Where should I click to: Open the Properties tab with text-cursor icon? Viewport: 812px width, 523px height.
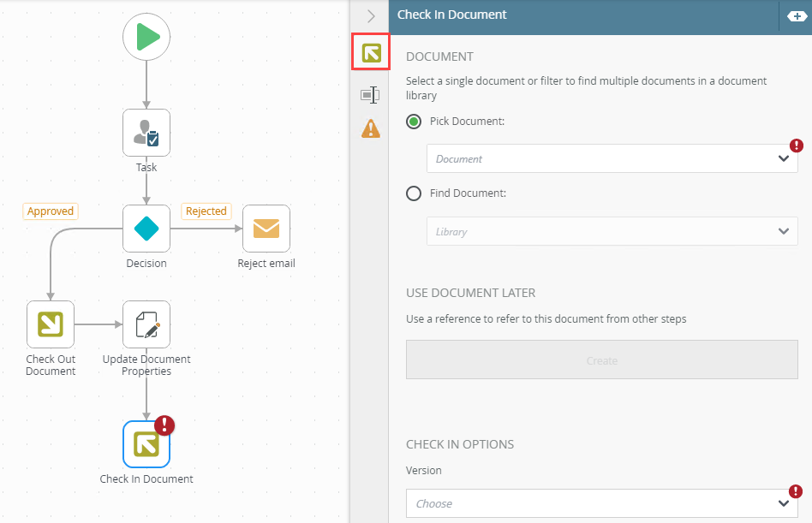(370, 95)
